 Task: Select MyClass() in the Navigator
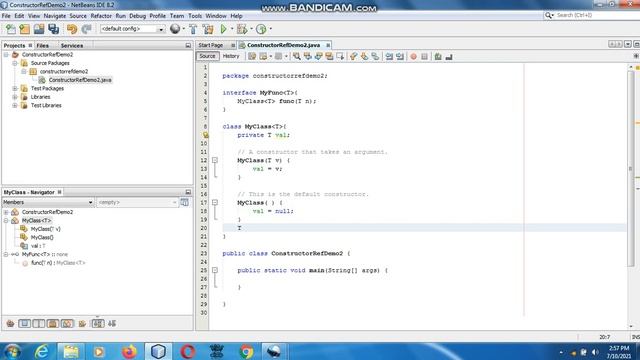(x=42, y=238)
